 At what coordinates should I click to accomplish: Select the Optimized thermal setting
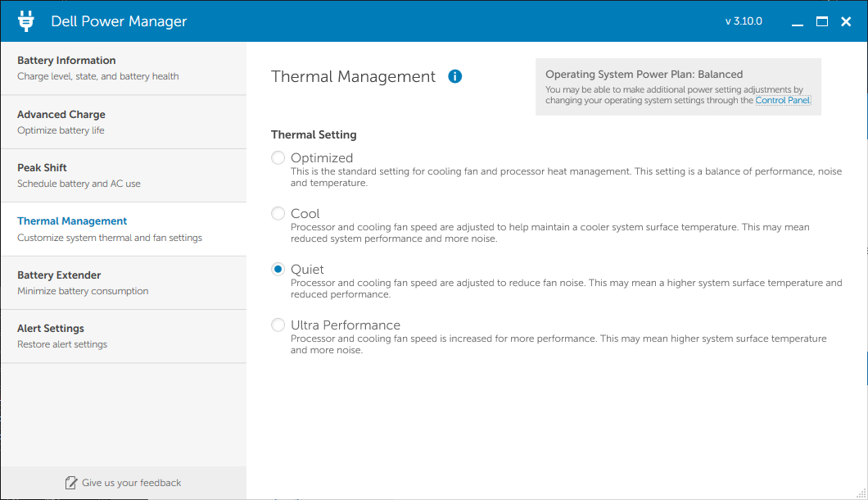(x=278, y=157)
